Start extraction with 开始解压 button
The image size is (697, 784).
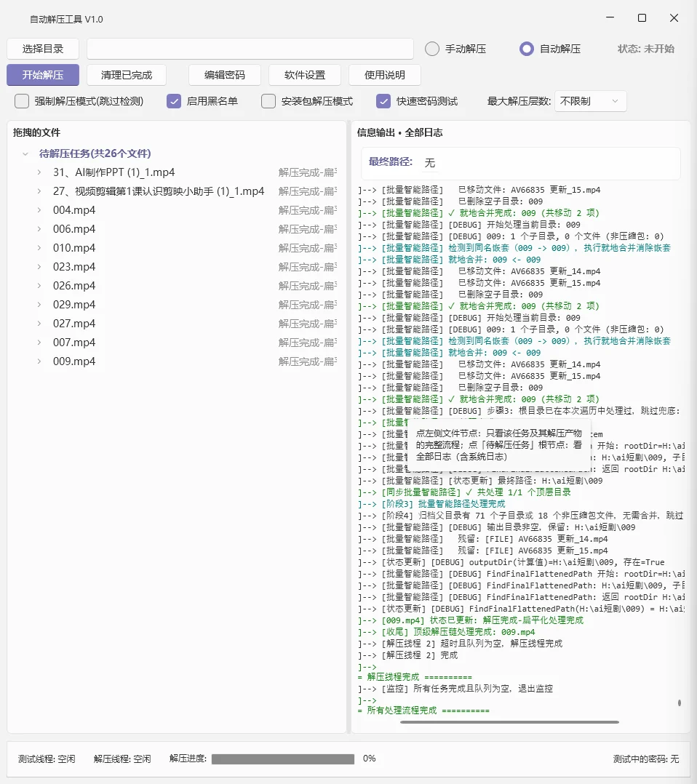43,75
